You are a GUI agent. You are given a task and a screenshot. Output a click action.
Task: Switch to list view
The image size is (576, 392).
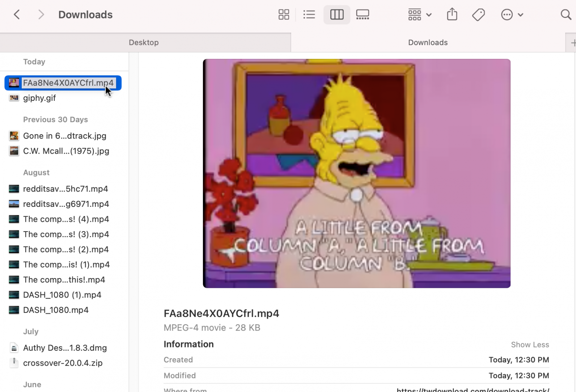point(309,14)
